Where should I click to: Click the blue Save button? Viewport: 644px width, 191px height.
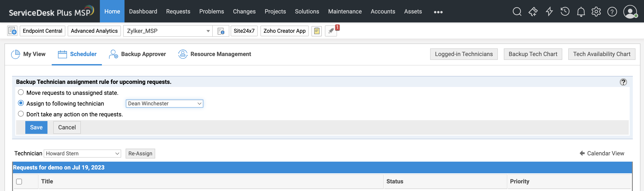click(x=36, y=127)
